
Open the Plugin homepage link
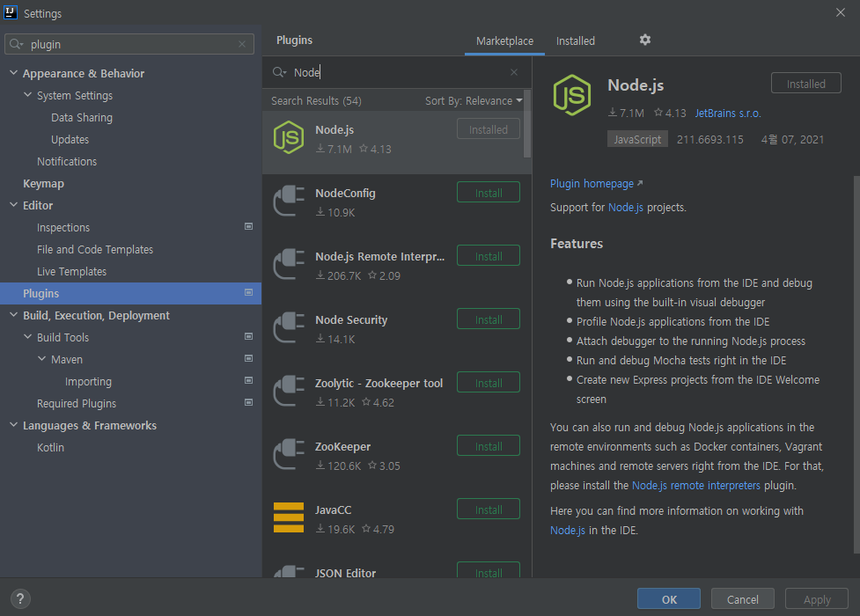[596, 183]
